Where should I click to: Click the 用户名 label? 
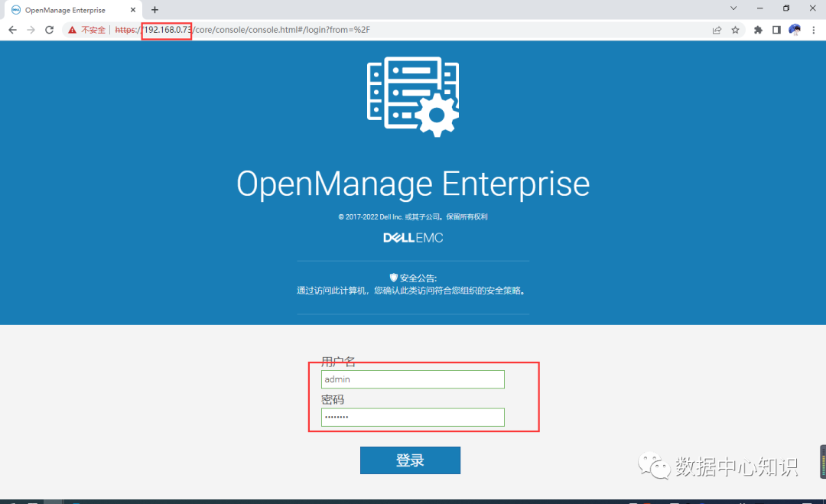click(338, 362)
